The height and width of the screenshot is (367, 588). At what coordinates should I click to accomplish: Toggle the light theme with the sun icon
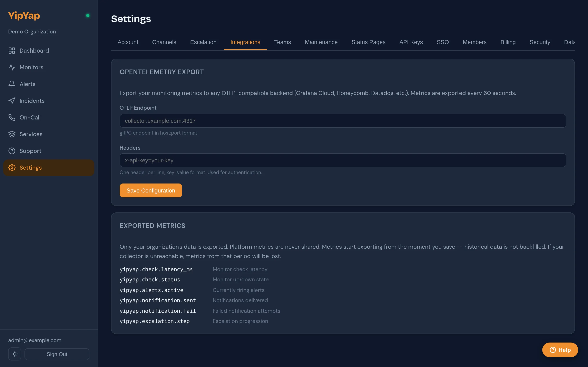click(14, 354)
